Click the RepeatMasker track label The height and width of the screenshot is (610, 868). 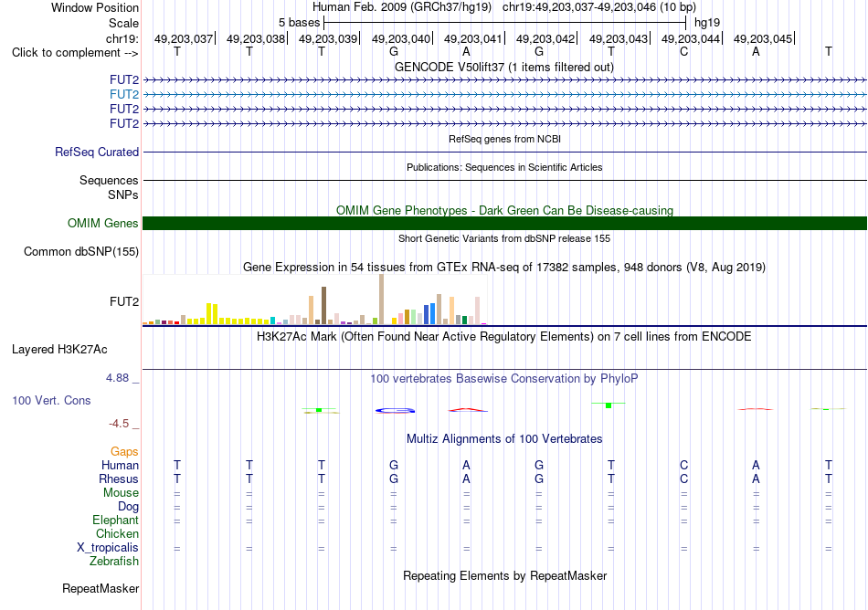101,588
